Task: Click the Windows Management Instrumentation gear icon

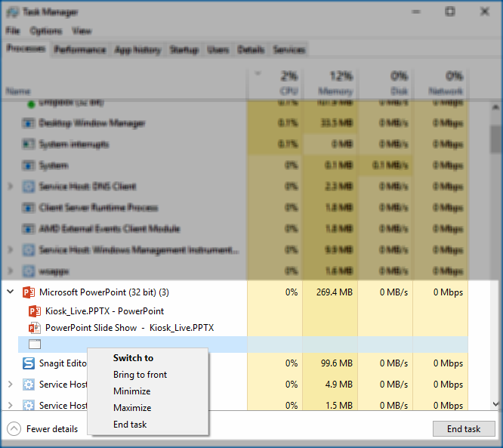Action: pos(29,250)
